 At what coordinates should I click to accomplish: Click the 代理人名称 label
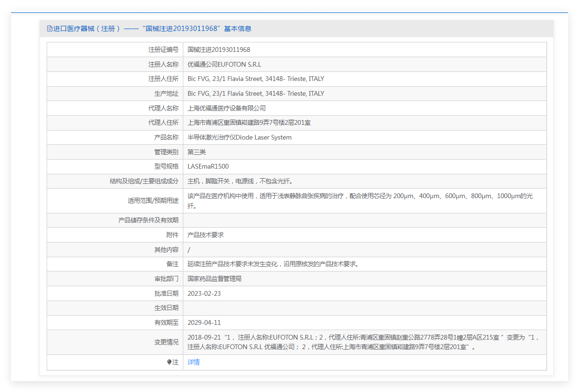(x=163, y=108)
